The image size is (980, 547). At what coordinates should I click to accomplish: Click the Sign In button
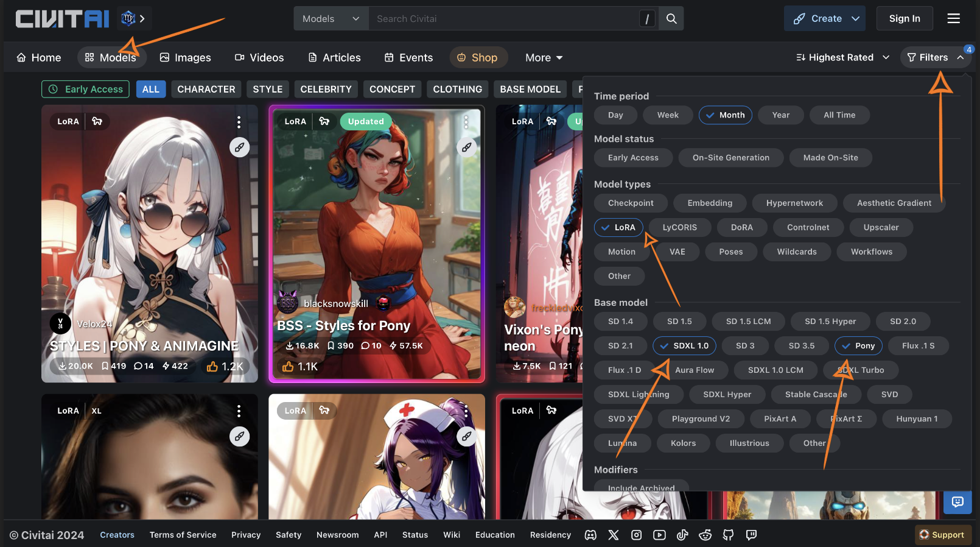point(904,19)
